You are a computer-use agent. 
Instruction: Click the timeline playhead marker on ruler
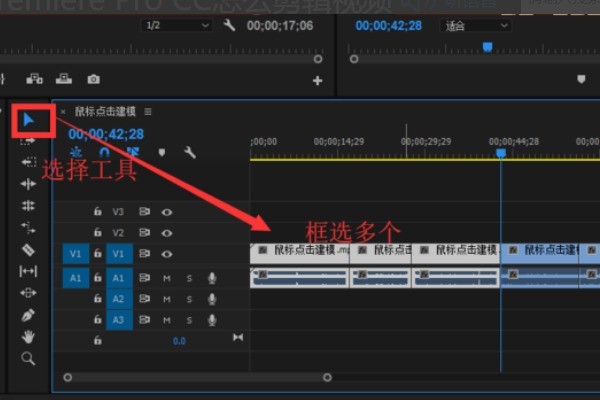[501, 152]
